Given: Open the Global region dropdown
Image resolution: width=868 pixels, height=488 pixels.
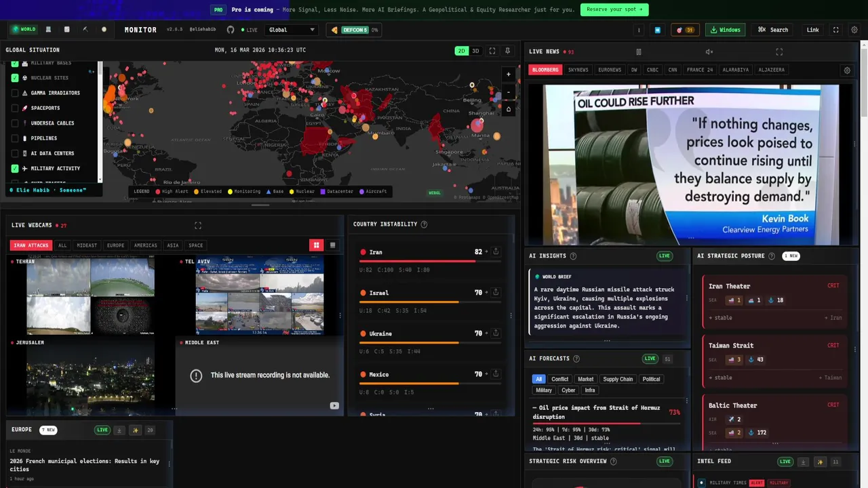Looking at the screenshot, I should 292,30.
